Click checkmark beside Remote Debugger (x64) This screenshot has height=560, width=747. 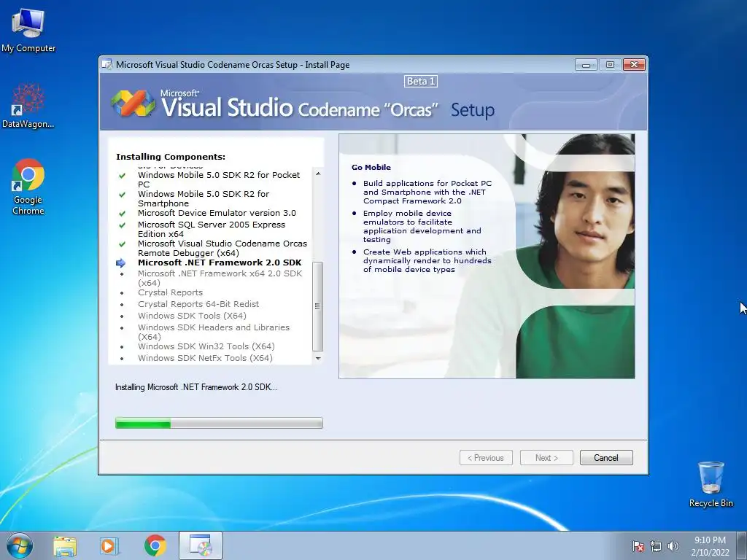[122, 244]
